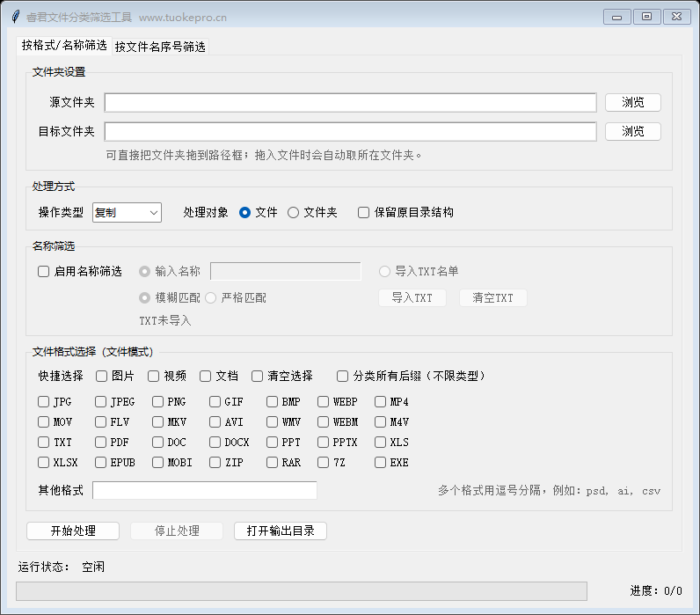
Task: Click the 进度: 0/0 status text
Action: point(656,591)
